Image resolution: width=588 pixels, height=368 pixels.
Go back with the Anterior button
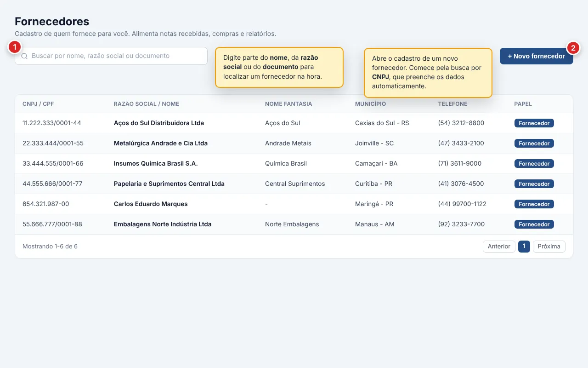pos(499,247)
